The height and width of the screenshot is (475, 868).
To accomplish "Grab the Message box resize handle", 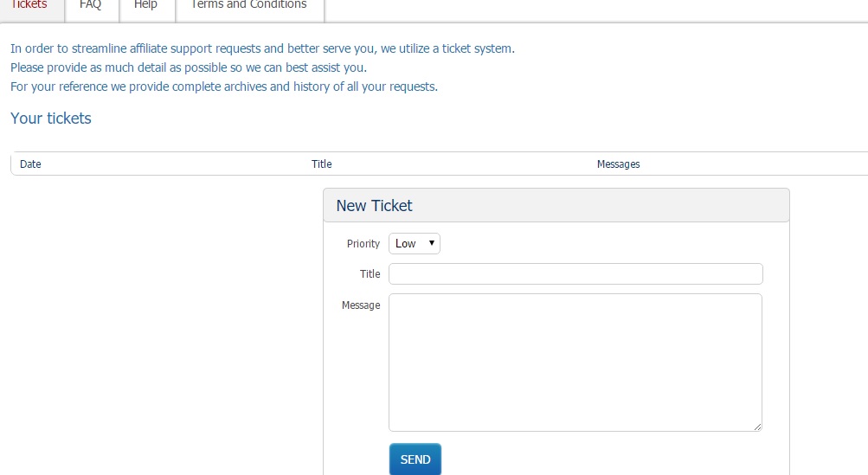I will coord(757,427).
